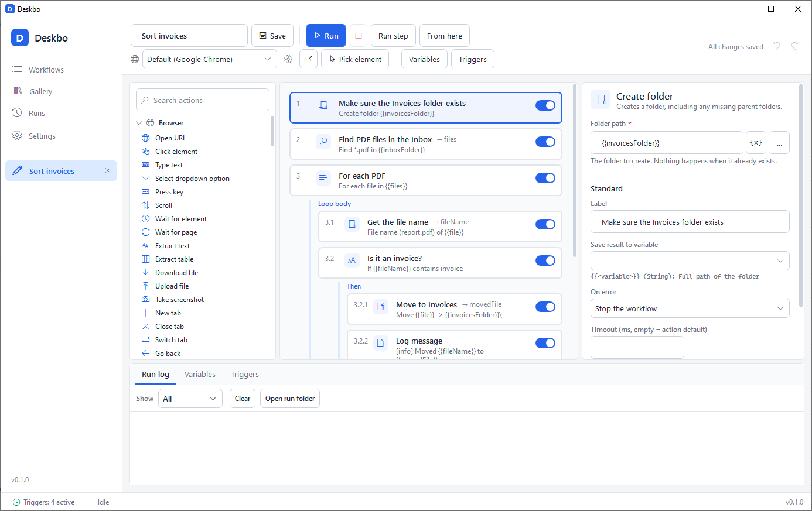Toggle step 3.2.1 Move to Invoices
This screenshot has width=812, height=511.
(x=545, y=307)
